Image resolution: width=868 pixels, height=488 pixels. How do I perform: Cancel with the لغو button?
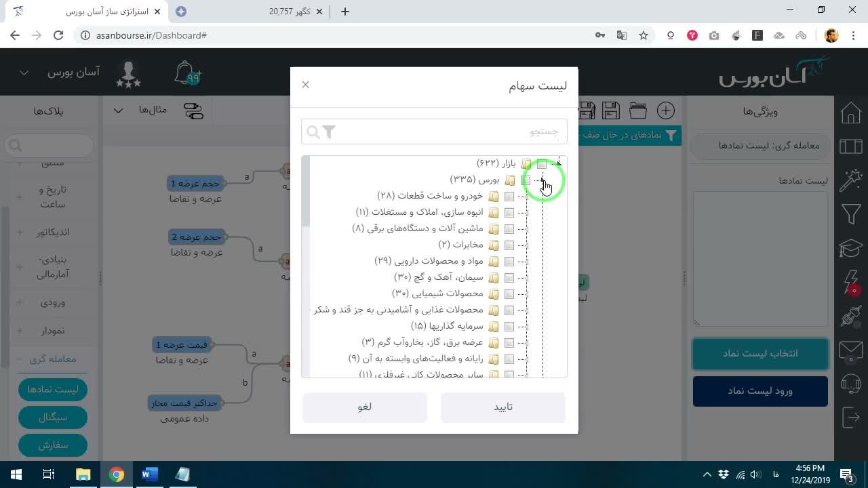[x=365, y=407]
